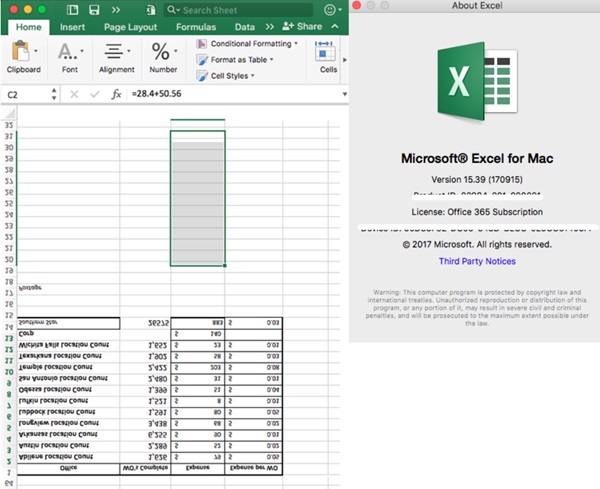600x489 pixels.
Task: Show more ribbon tabs via chevrons
Action: (x=270, y=27)
